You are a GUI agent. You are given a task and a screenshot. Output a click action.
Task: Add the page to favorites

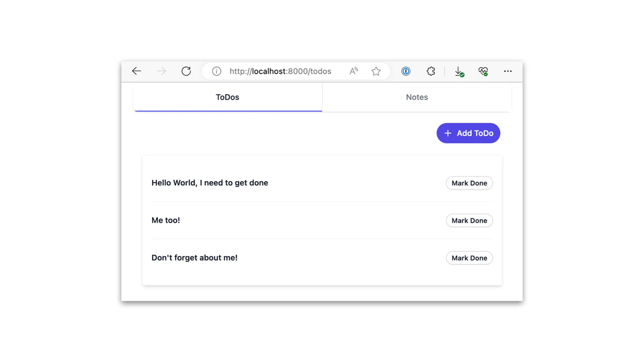[x=376, y=71]
